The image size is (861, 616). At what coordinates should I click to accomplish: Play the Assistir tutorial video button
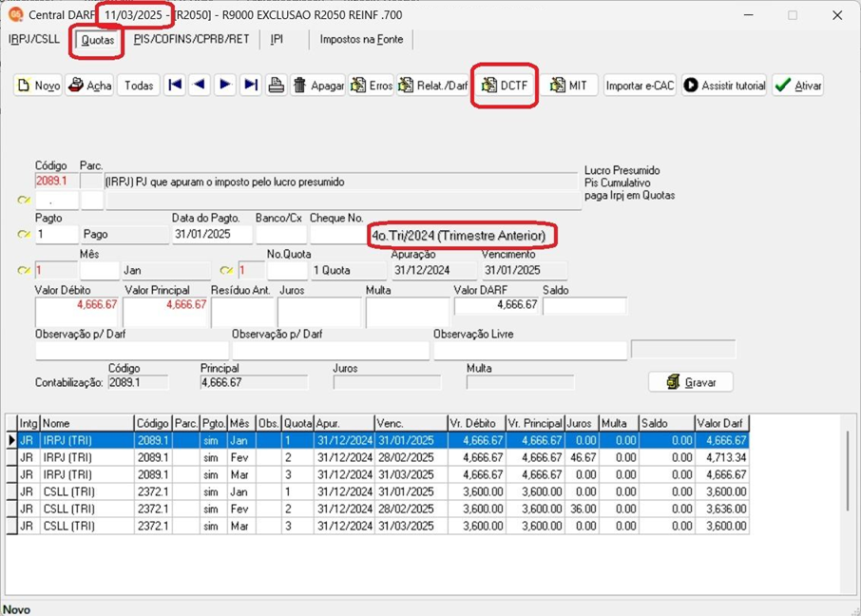[x=724, y=86]
